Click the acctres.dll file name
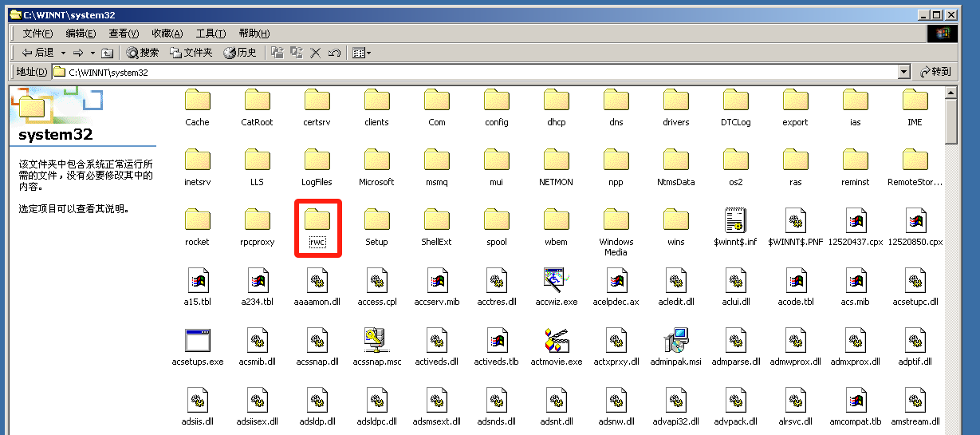The width and height of the screenshot is (980, 435). pyautogui.click(x=496, y=302)
